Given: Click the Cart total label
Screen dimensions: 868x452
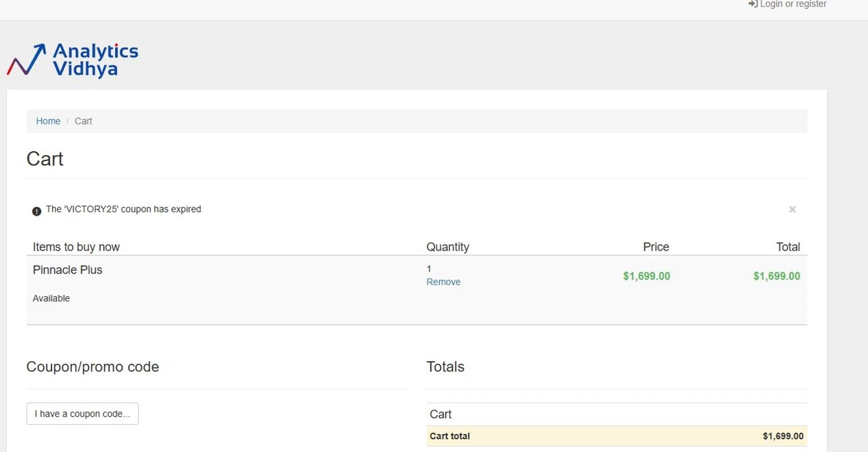Looking at the screenshot, I should 450,436.
